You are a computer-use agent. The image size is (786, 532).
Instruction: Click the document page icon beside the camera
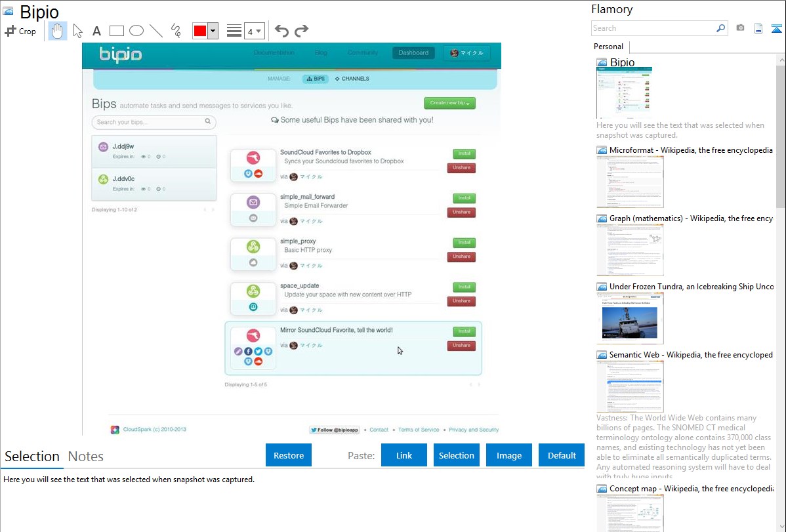tap(758, 28)
